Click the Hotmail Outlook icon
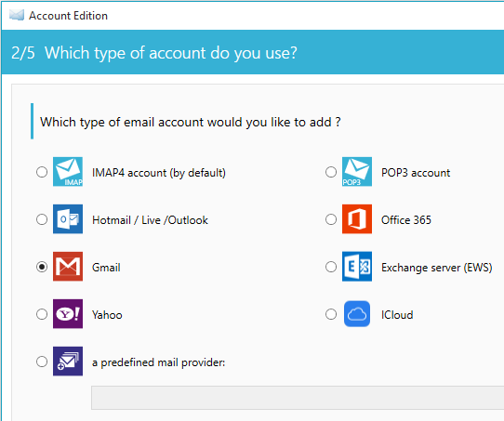This screenshot has height=421, width=504. 68,219
